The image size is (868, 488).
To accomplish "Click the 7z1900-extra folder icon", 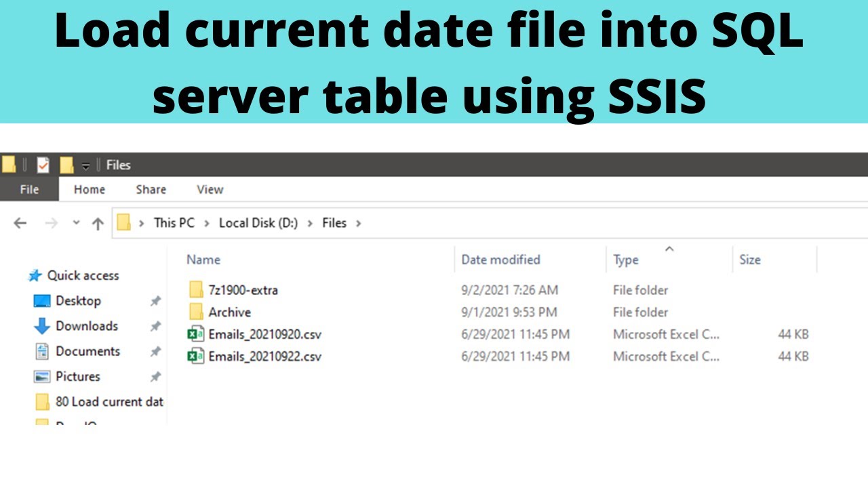I will point(196,290).
